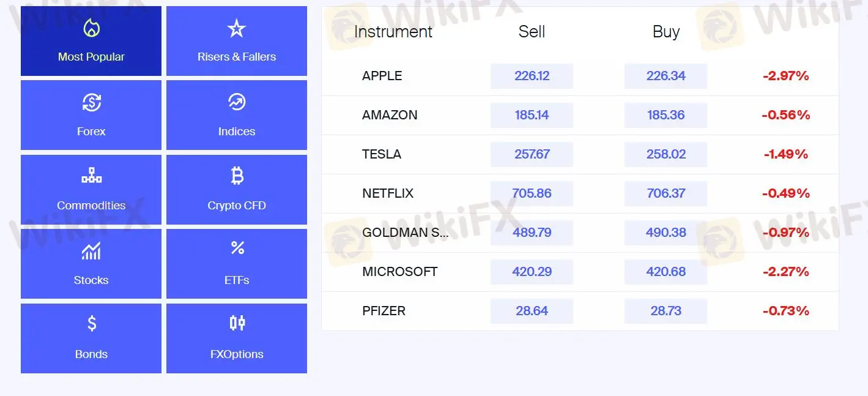Select the Microsoft sell price 420.29
This screenshot has width=868, height=396.
pyautogui.click(x=532, y=272)
